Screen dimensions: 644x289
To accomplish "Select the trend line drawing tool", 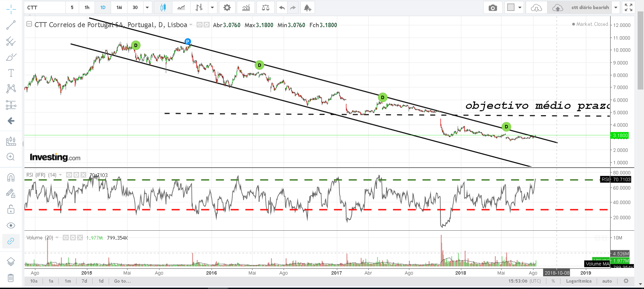I will coord(11,25).
